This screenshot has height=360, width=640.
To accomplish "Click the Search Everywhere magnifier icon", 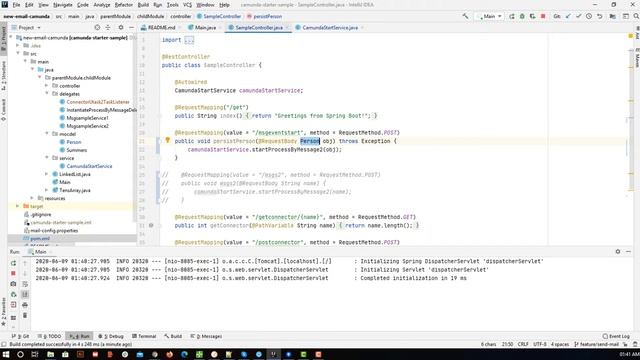I will [x=636, y=16].
